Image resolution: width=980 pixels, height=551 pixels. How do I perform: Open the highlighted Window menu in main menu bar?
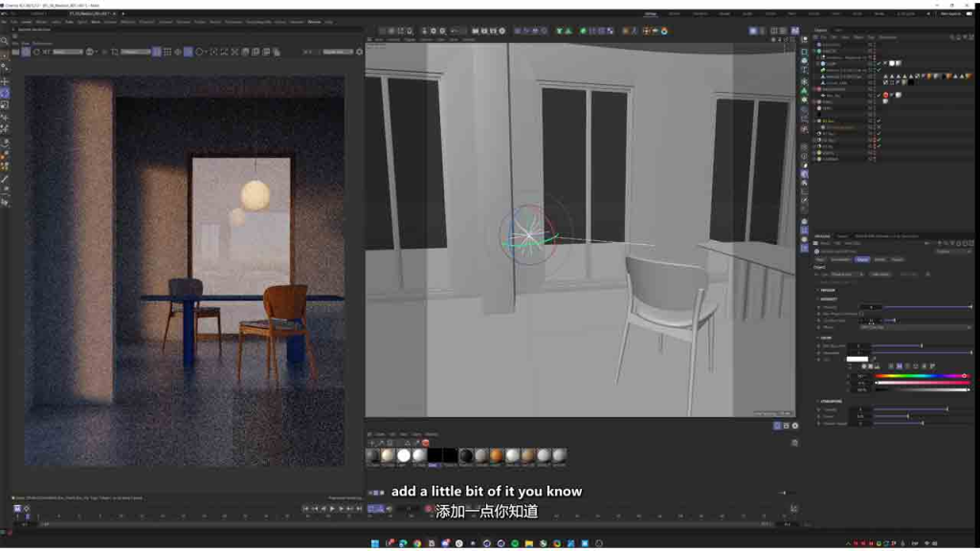point(314,22)
